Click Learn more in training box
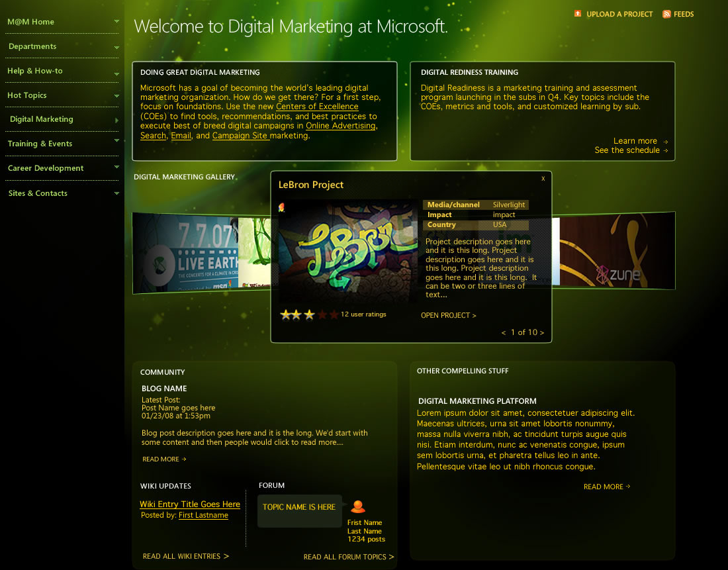The width and height of the screenshot is (728, 570). [635, 141]
